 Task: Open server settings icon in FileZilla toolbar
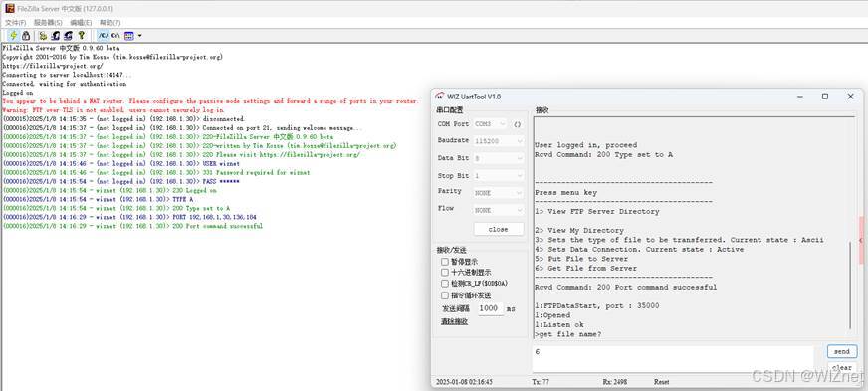pyautogui.click(x=43, y=36)
